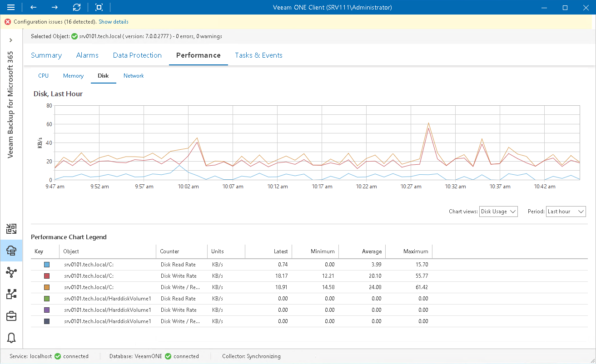Click the Service localhost connected check icon

click(x=58, y=356)
